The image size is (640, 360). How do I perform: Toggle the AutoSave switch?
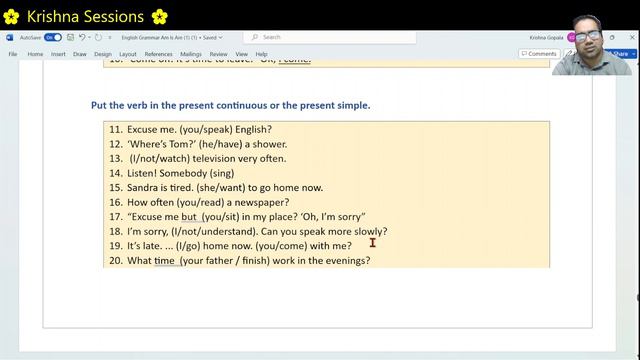coord(53,38)
